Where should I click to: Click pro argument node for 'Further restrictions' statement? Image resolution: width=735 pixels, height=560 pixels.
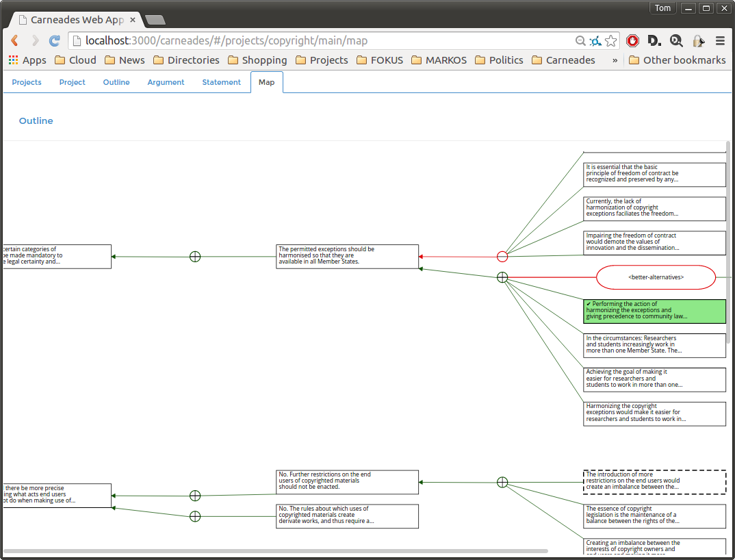[195, 496]
